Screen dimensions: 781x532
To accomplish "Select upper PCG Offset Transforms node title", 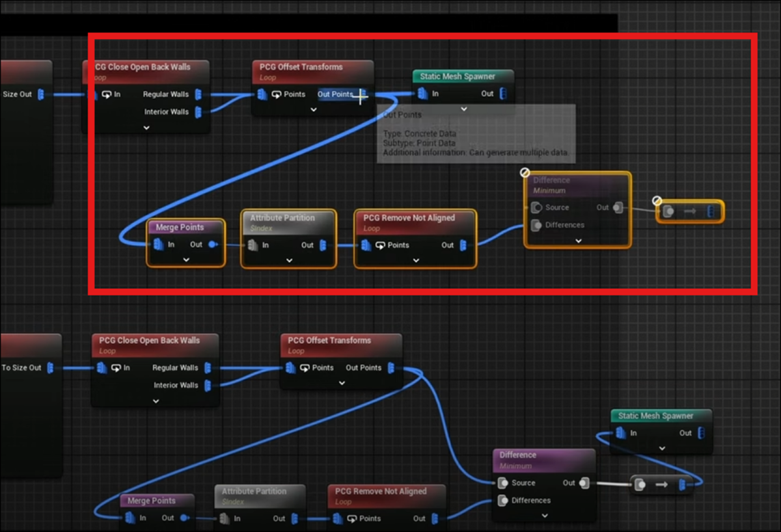I will coord(301,66).
